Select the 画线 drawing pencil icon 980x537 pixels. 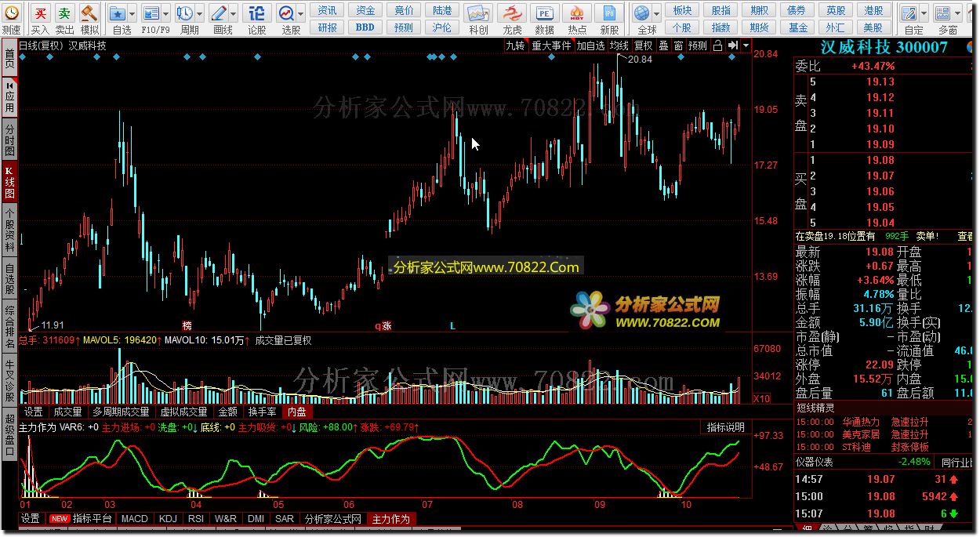click(x=220, y=13)
